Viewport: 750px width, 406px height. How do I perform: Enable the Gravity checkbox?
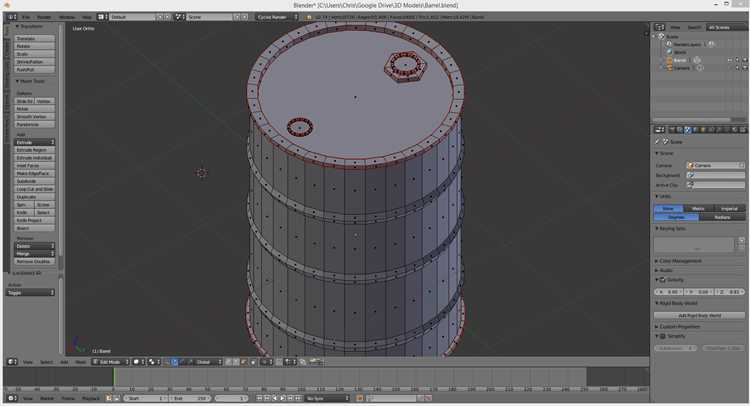[x=663, y=280]
